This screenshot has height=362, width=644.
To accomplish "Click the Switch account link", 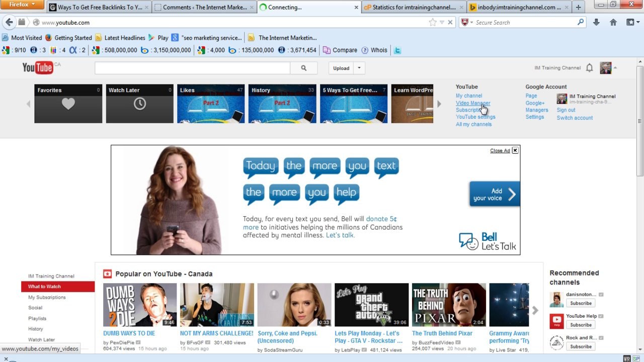I will [x=575, y=118].
